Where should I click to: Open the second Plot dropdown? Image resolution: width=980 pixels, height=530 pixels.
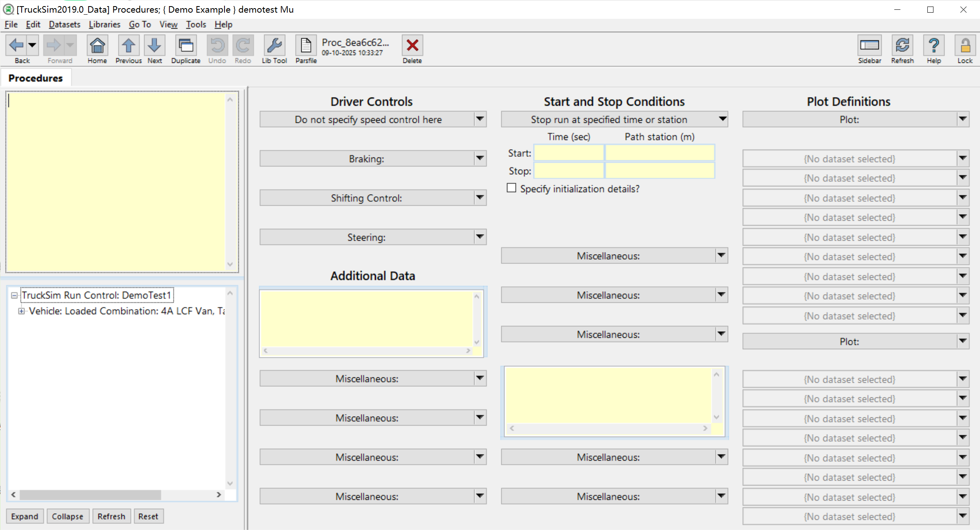click(963, 341)
